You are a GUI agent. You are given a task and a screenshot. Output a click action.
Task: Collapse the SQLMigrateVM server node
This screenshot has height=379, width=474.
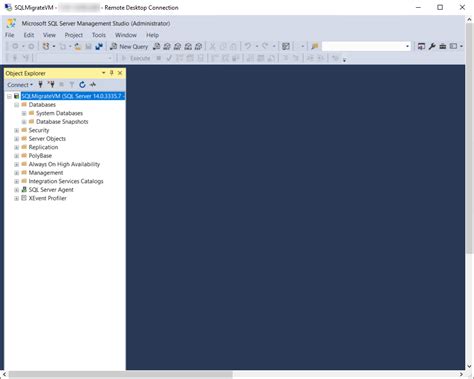9,96
